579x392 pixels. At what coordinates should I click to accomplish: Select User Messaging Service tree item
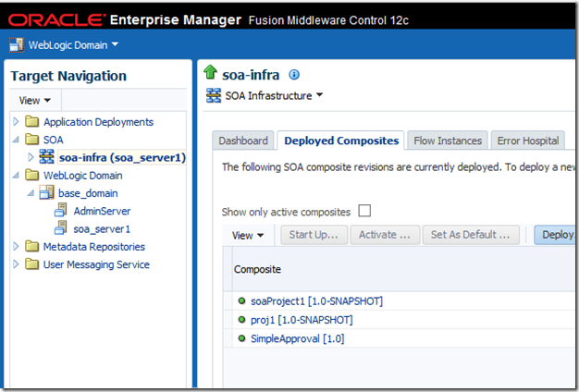96,264
